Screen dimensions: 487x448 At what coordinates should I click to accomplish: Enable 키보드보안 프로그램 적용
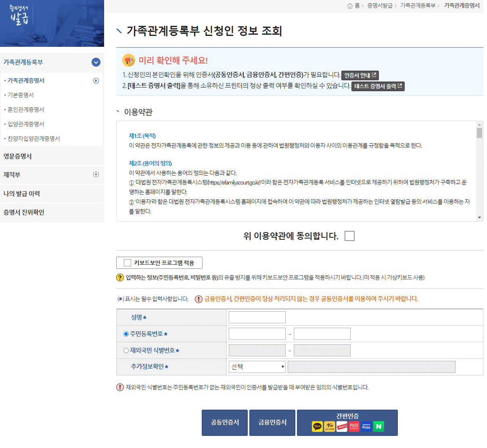(126, 262)
